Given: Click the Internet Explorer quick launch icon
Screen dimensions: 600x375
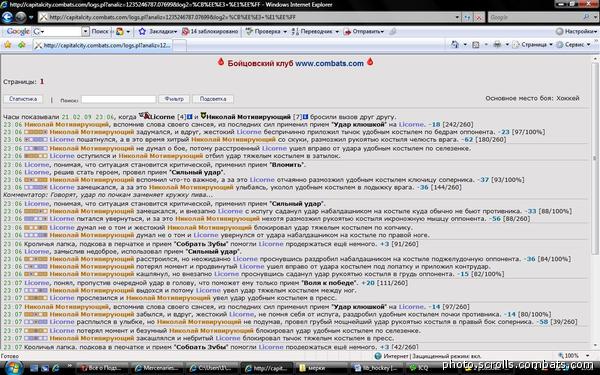Looking at the screenshot, I should tap(56, 368).
